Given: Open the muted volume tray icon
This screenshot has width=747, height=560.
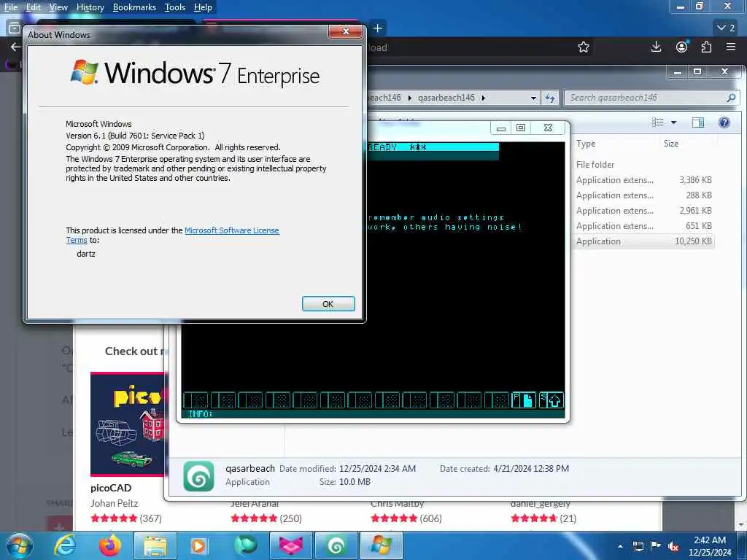Looking at the screenshot, I should pos(673,546).
